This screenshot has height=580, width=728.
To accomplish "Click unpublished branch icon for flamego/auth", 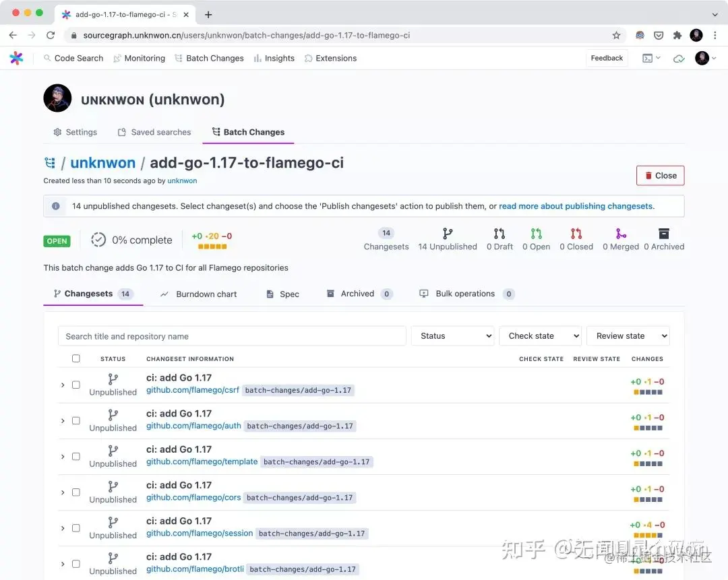I will tap(113, 415).
